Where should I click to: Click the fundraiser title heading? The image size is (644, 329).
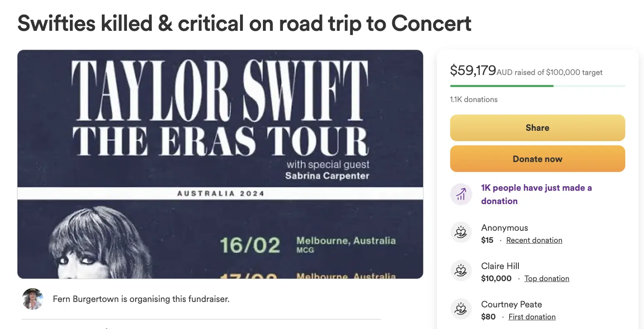coord(244,23)
